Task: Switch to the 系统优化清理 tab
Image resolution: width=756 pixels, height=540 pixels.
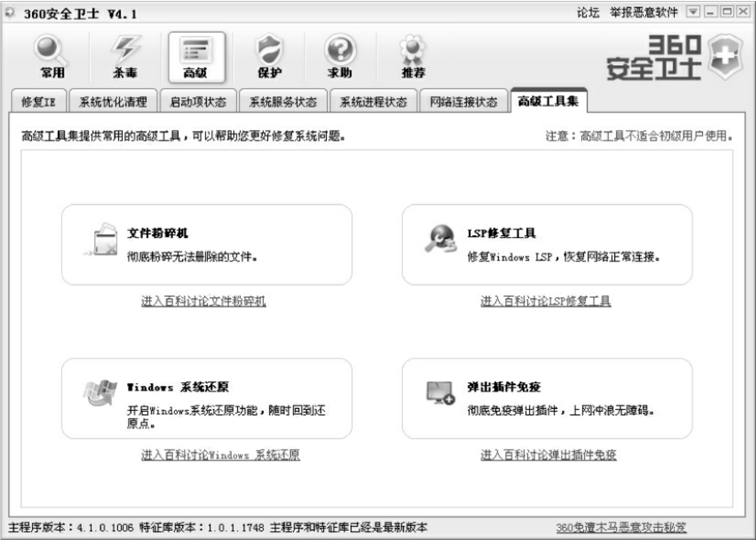Action: coord(113,102)
